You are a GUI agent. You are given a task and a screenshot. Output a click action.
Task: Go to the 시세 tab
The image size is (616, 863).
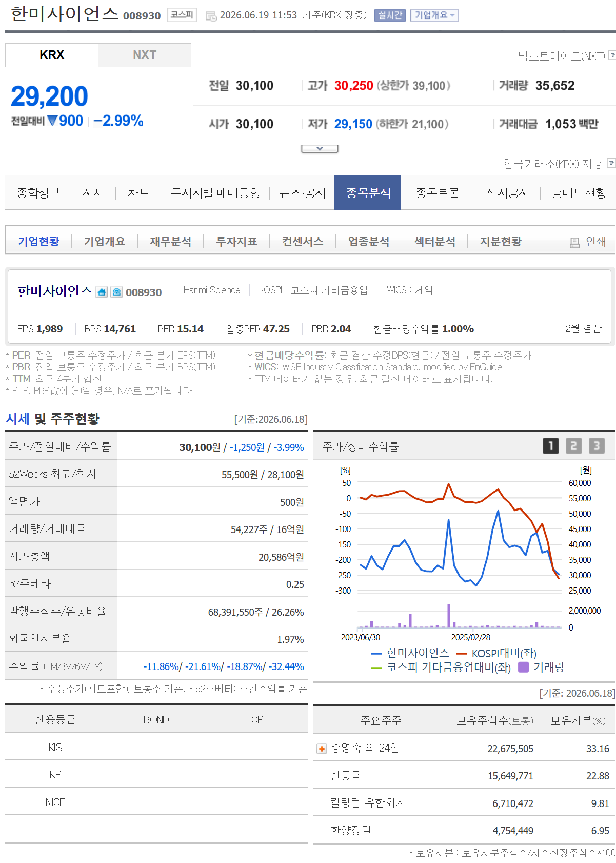pos(93,193)
